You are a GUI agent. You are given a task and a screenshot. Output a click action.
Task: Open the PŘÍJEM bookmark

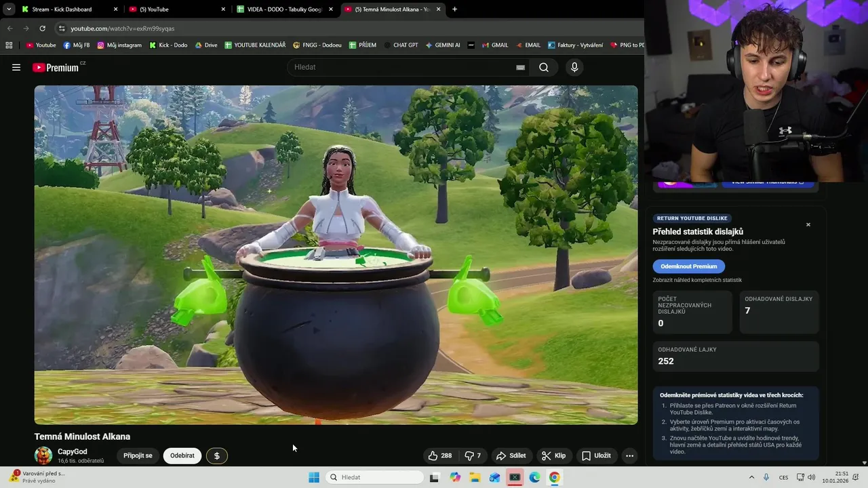coord(363,45)
